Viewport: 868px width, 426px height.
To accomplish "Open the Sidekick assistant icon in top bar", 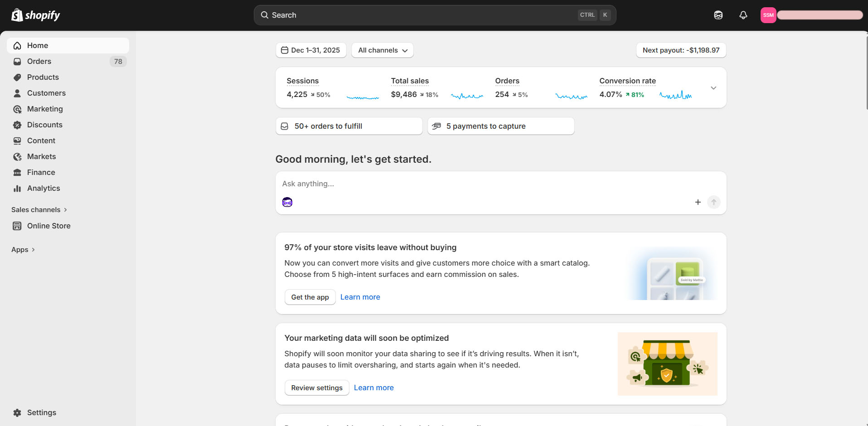I will (718, 15).
